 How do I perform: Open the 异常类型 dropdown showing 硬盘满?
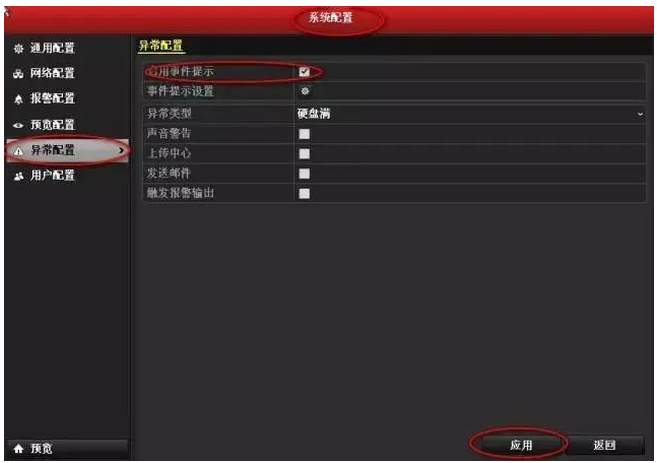(470, 114)
